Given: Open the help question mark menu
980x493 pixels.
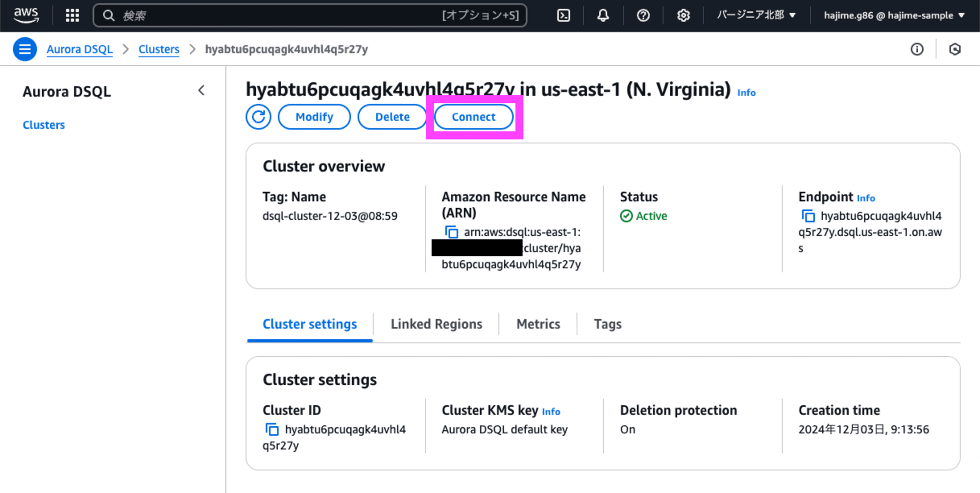Looking at the screenshot, I should tap(643, 16).
